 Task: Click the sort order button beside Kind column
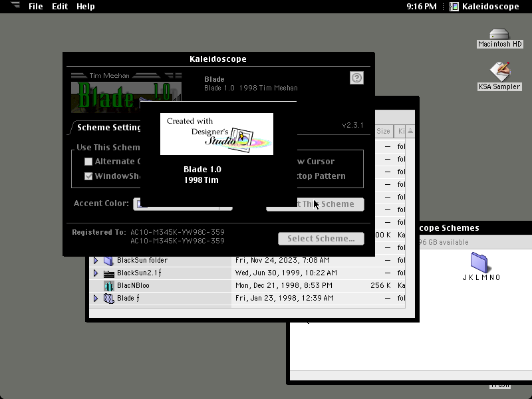410,131
